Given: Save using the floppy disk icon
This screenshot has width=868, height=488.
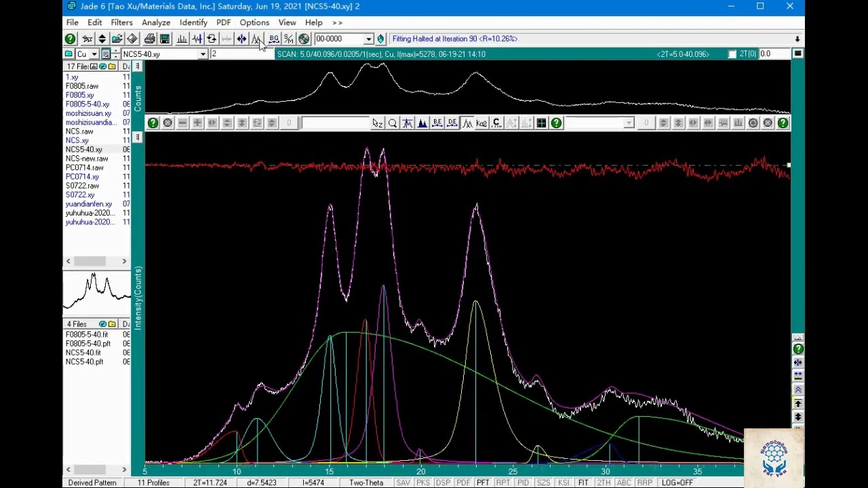Looking at the screenshot, I should 164,39.
